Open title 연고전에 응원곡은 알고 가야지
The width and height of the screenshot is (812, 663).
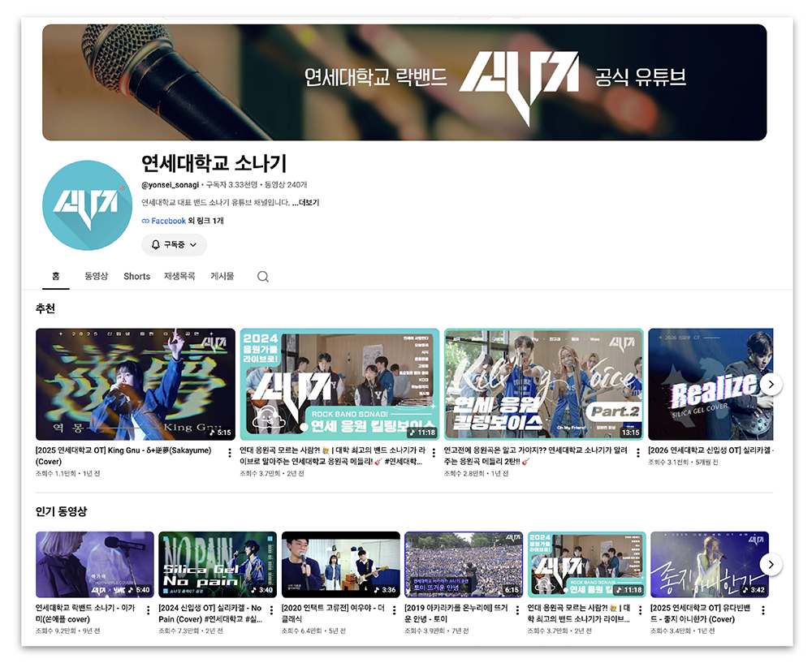point(535,456)
